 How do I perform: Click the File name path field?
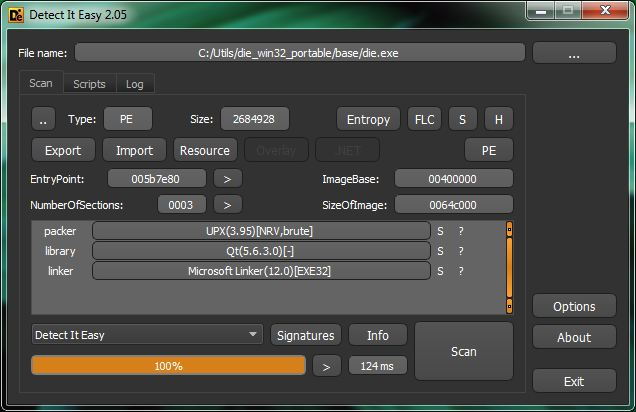click(299, 53)
